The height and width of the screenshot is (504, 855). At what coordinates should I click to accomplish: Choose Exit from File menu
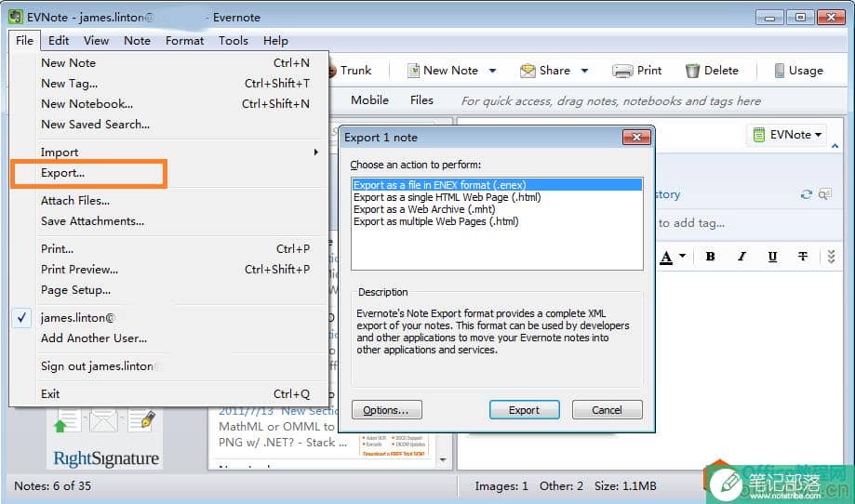[x=169, y=394]
